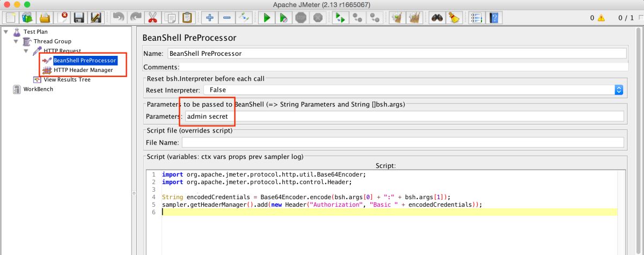Collapse the Test Plan tree node
The width and height of the screenshot is (644, 255).
click(x=6, y=32)
